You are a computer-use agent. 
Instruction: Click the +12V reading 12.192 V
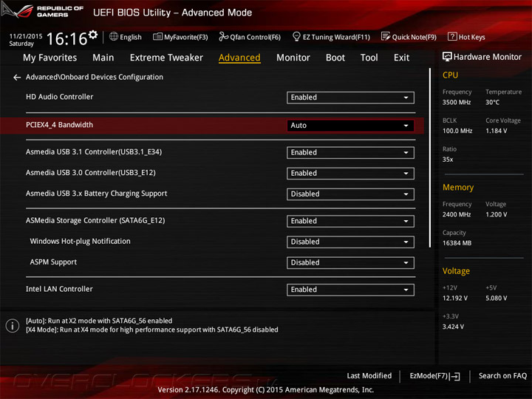point(454,299)
